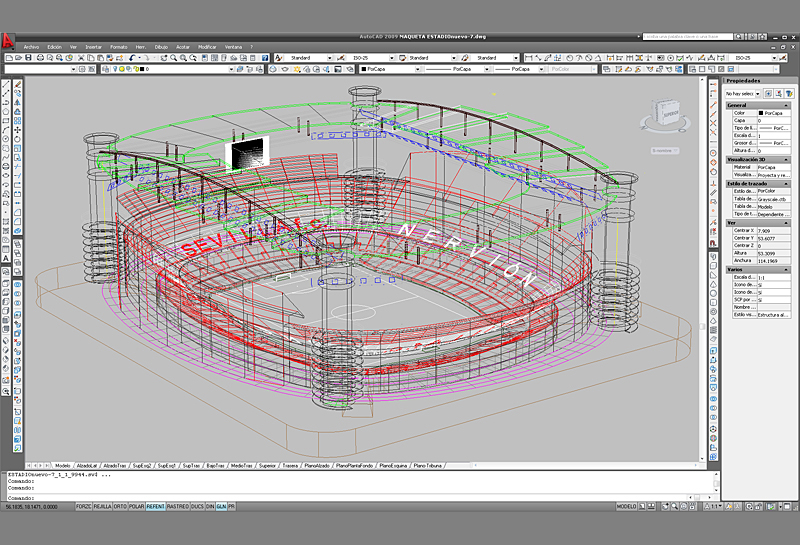
Task: Toggle REFENT object snap
Action: click(x=155, y=507)
